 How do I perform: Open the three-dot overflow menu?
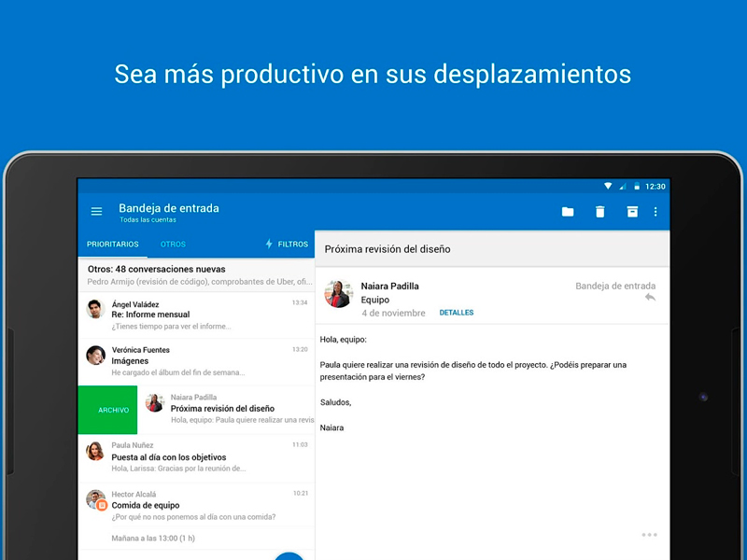655,212
